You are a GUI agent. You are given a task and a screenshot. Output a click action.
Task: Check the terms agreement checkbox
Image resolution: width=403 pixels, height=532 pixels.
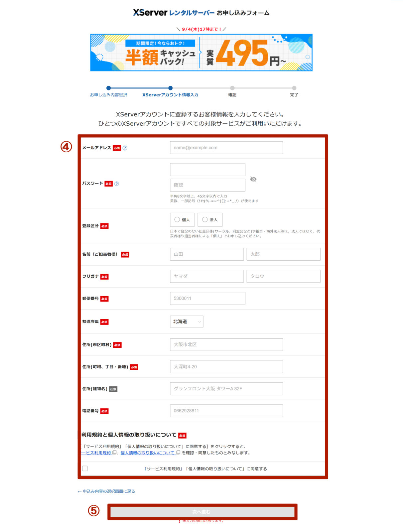[85, 468]
